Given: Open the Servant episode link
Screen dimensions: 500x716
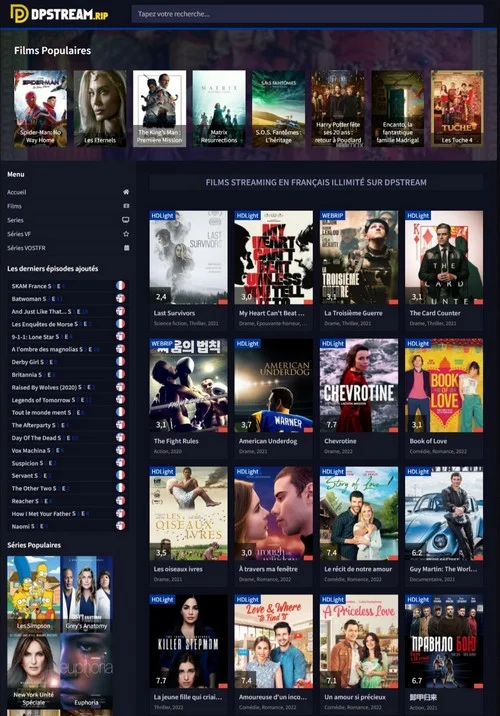Looking at the screenshot, I should (31, 476).
